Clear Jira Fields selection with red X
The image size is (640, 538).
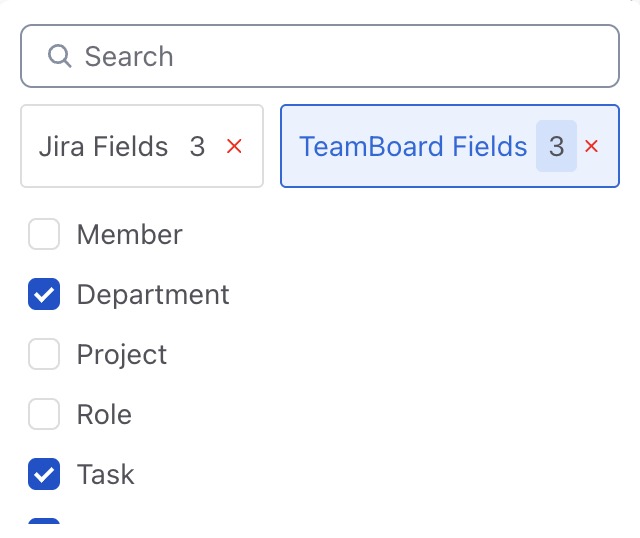(235, 147)
